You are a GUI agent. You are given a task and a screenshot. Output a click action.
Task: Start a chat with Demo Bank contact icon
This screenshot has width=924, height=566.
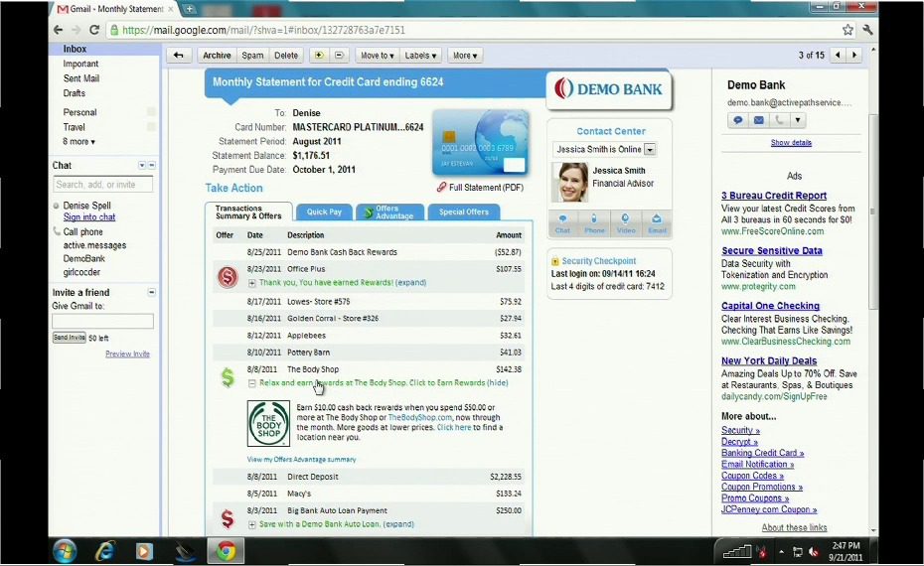tap(737, 120)
